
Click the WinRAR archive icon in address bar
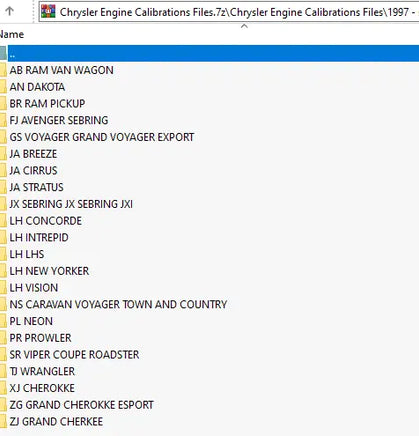pyautogui.click(x=48, y=12)
